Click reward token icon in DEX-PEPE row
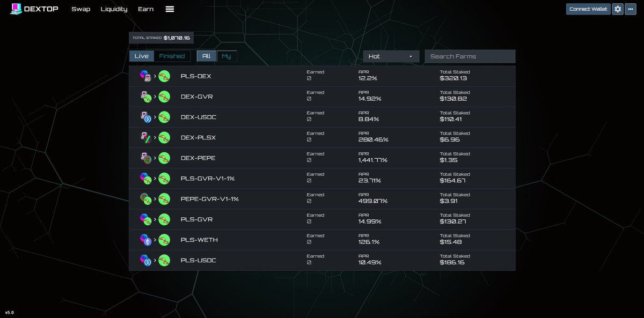 (x=164, y=158)
